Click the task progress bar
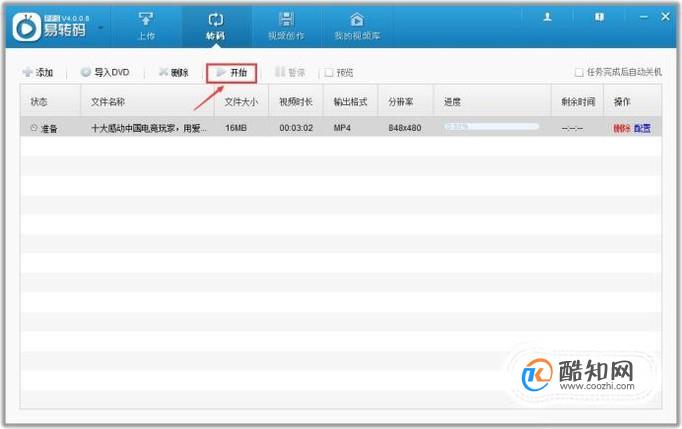The width and height of the screenshot is (682, 429). [491, 127]
